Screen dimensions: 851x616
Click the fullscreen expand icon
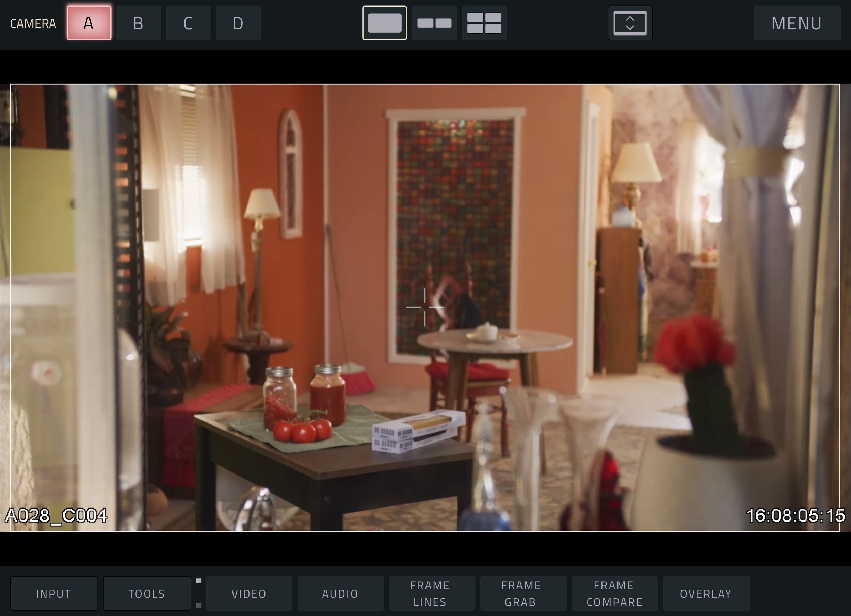tap(630, 23)
